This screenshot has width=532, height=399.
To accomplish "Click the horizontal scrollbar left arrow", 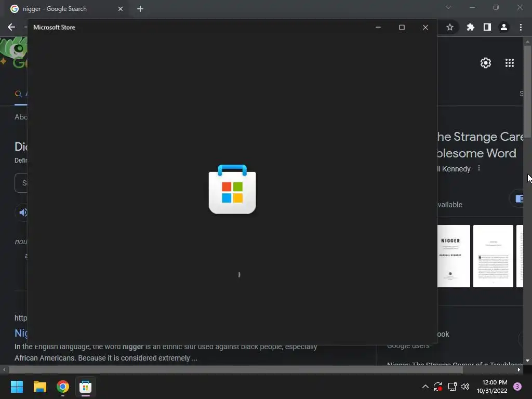I will tap(4, 370).
